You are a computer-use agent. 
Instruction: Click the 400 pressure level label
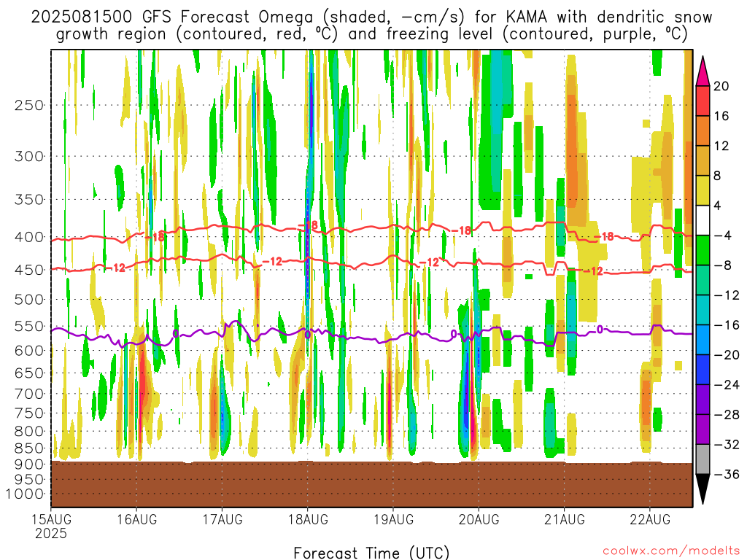(x=29, y=237)
